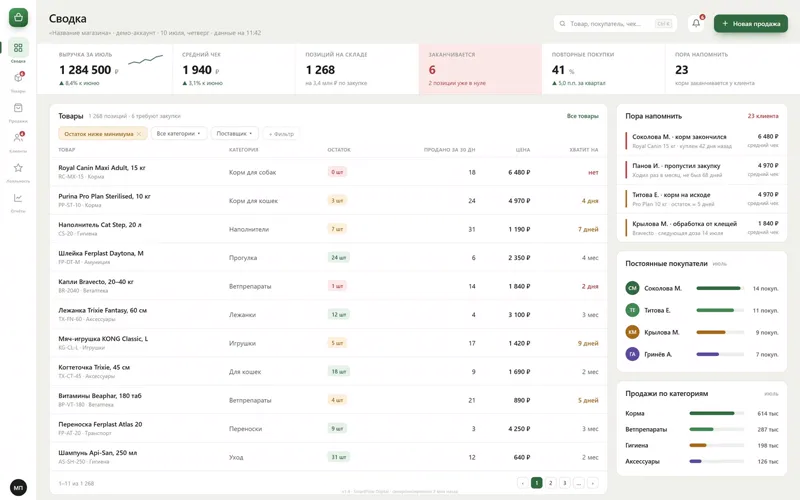Open the Повторные покупки stat card

[x=604, y=69]
